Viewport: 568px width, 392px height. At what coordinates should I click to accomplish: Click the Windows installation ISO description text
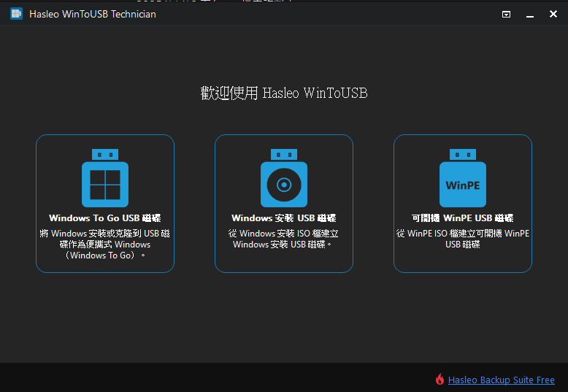284,239
